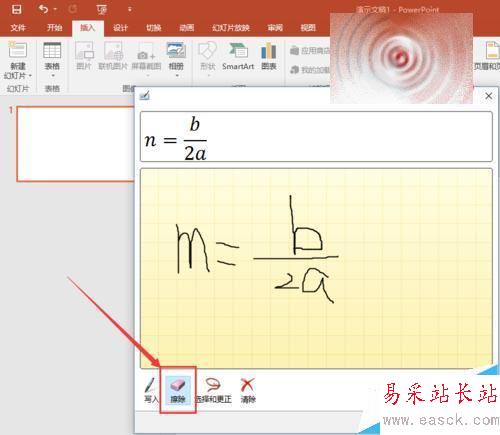Image resolution: width=500 pixels, height=435 pixels.
Task: Open the 切换 (Transitions) tab
Action: [x=154, y=28]
